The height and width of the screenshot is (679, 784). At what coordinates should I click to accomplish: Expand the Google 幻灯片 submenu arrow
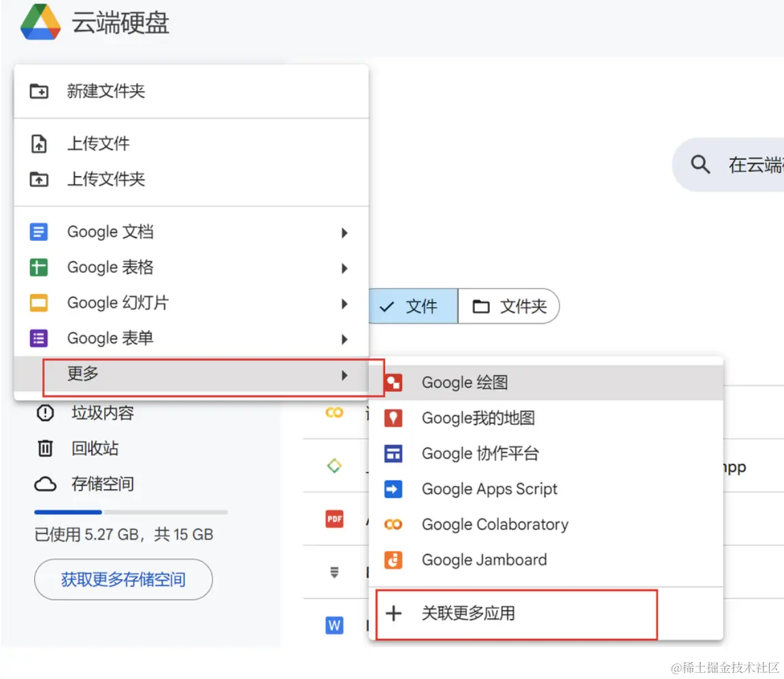pyautogui.click(x=344, y=303)
